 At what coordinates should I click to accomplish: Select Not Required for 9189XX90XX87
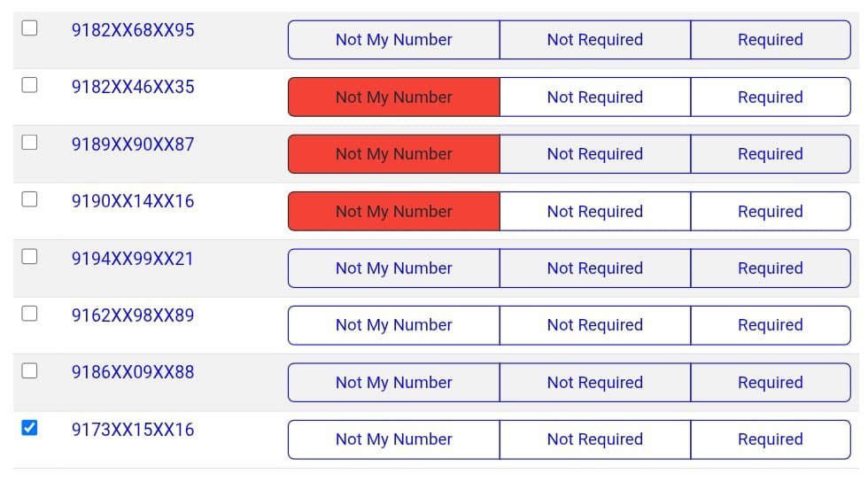coord(594,154)
